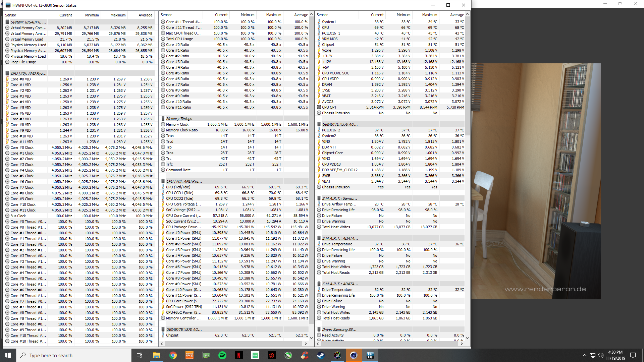Viewport: 644px width, 362px height.
Task: Click the 'Sensor' column header in left panel
Action: 25,15
